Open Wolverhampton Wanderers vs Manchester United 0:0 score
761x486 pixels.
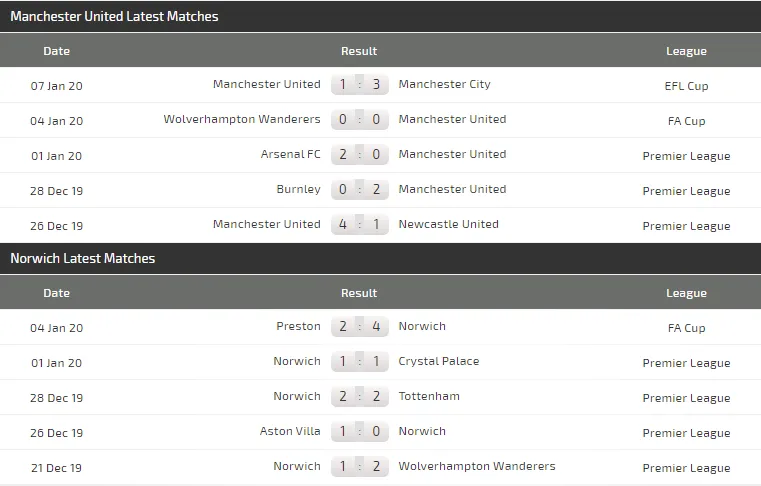[x=359, y=120]
